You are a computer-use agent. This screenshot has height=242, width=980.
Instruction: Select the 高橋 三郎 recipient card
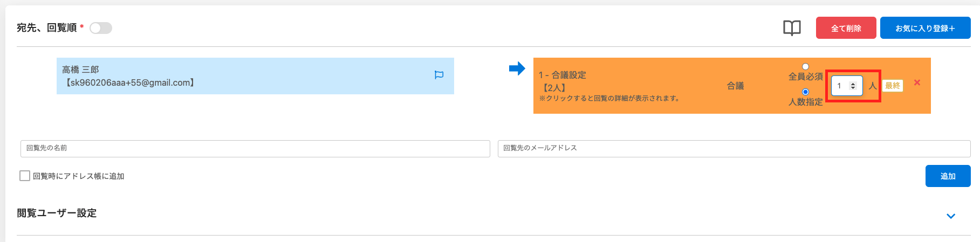(243, 76)
